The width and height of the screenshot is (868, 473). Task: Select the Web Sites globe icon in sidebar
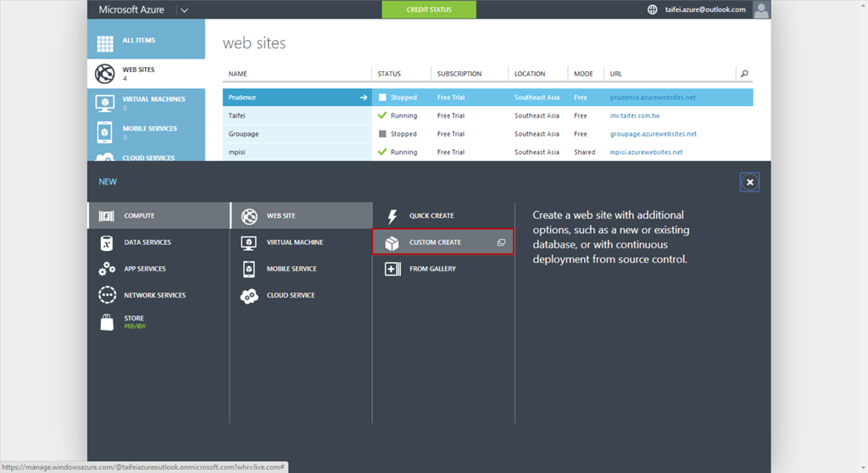[104, 74]
